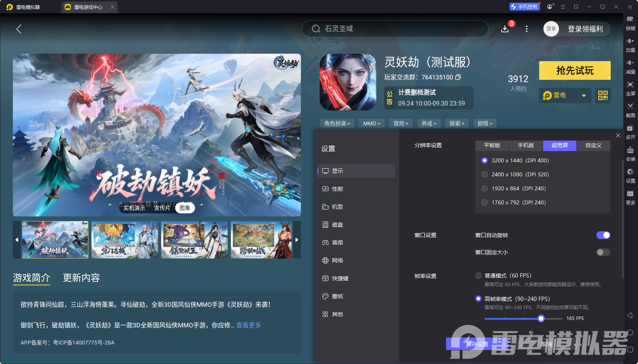Open the 更新内容 tab
This screenshot has height=364, width=638.
coord(81,278)
